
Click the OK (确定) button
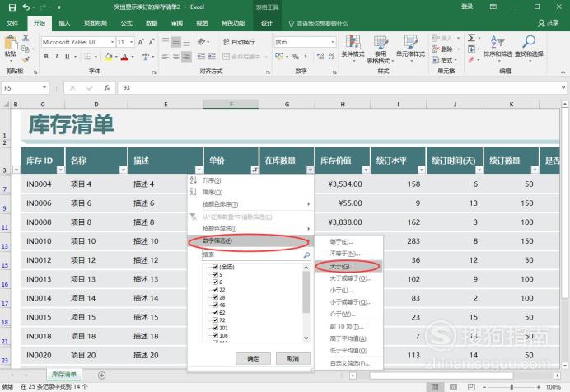(x=253, y=358)
